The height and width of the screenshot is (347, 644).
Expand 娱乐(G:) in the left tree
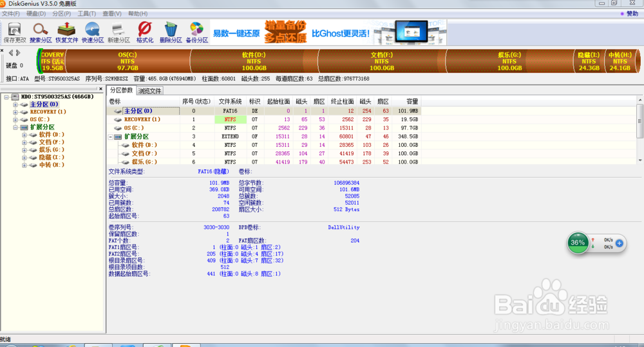[24, 150]
